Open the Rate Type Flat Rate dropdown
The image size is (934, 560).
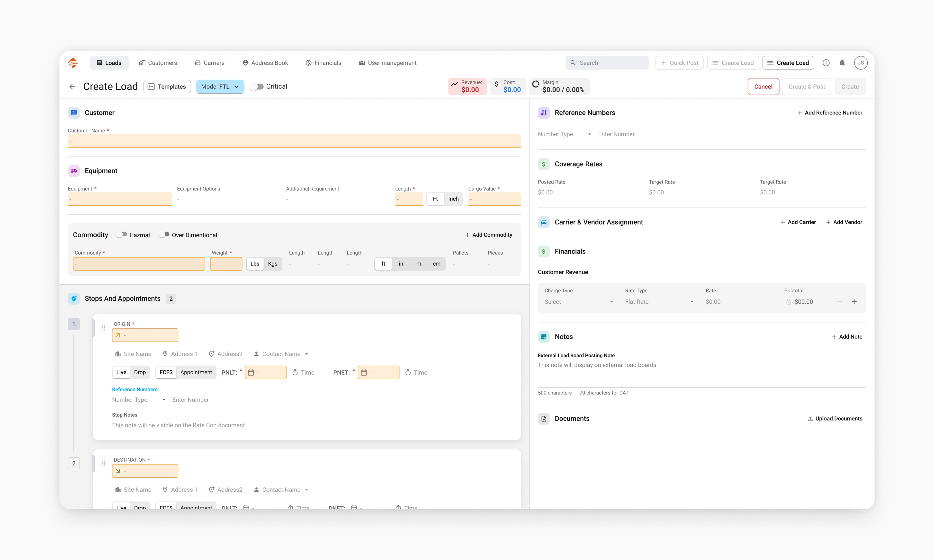coord(659,301)
